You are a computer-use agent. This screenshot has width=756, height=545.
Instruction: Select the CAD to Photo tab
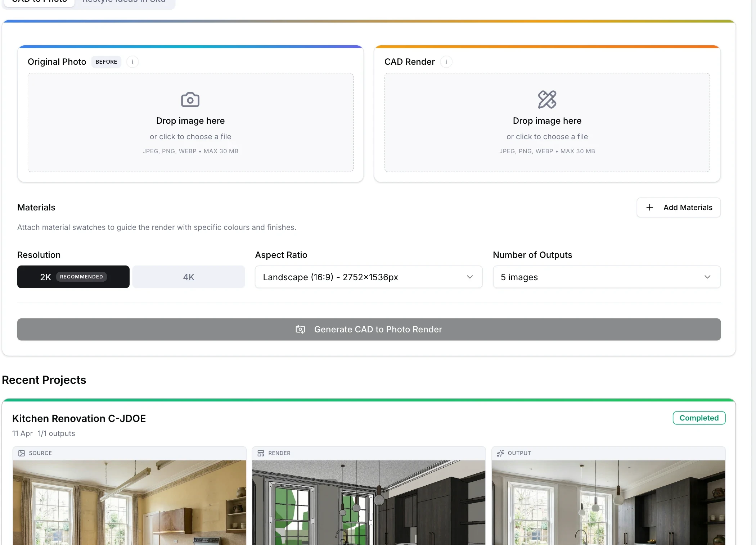pyautogui.click(x=39, y=2)
